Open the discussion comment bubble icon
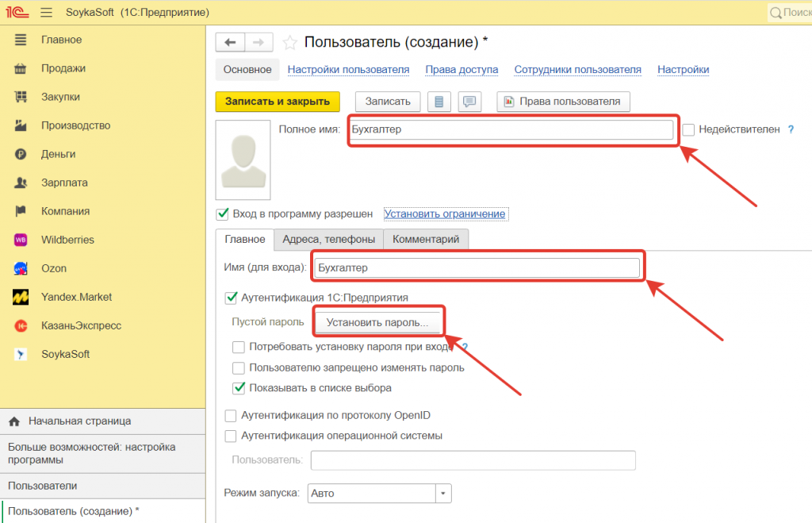 [469, 102]
